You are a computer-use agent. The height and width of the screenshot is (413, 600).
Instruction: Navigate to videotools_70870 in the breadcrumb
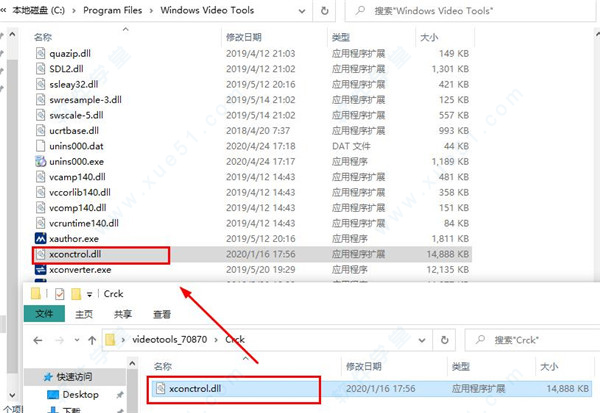click(x=168, y=339)
